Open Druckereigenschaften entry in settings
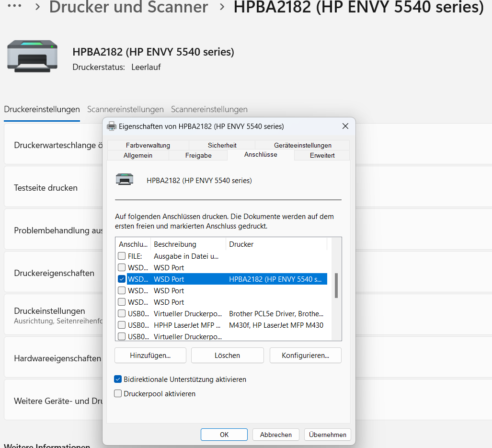Viewport: 492px width, 448px height. tap(53, 272)
